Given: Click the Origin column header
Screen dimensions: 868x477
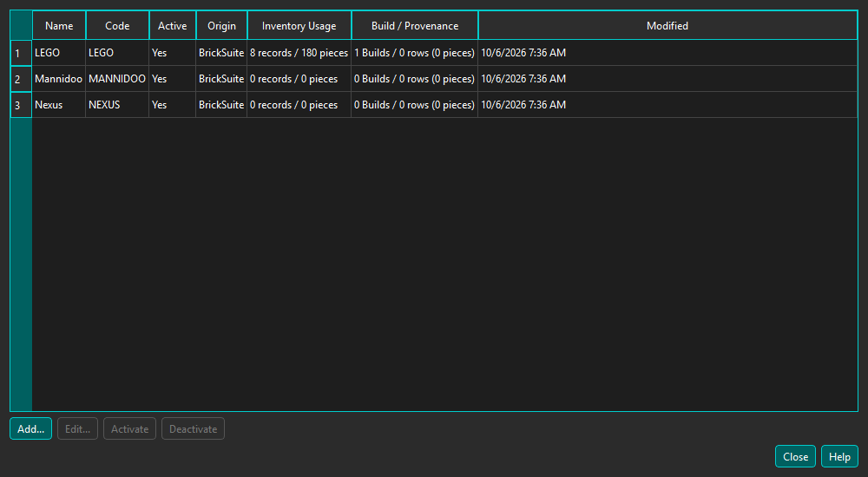Looking at the screenshot, I should 222,25.
